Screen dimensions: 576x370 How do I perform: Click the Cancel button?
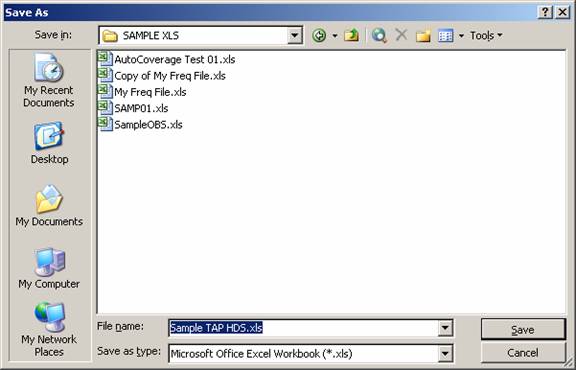click(x=523, y=353)
